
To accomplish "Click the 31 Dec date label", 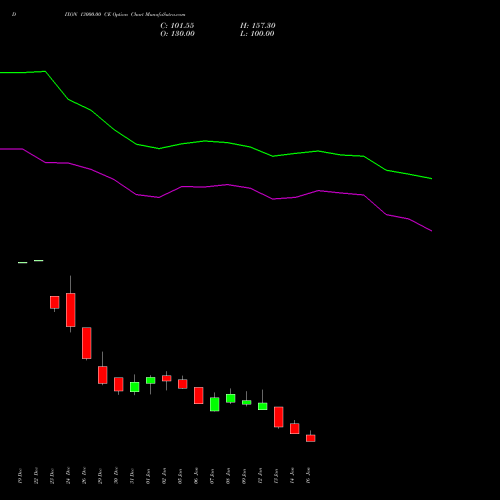I will click(132, 476).
